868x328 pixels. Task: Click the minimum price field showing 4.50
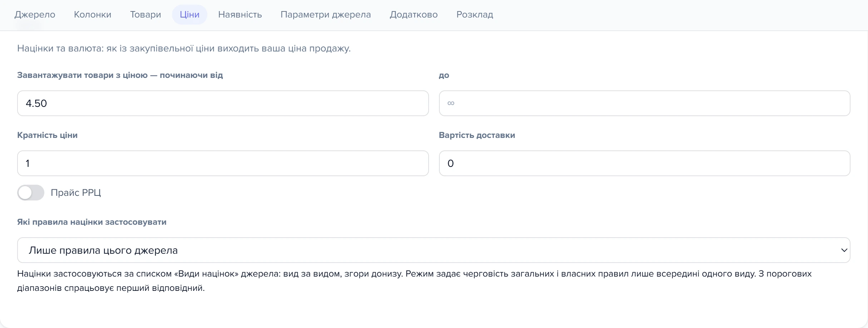[x=223, y=103]
